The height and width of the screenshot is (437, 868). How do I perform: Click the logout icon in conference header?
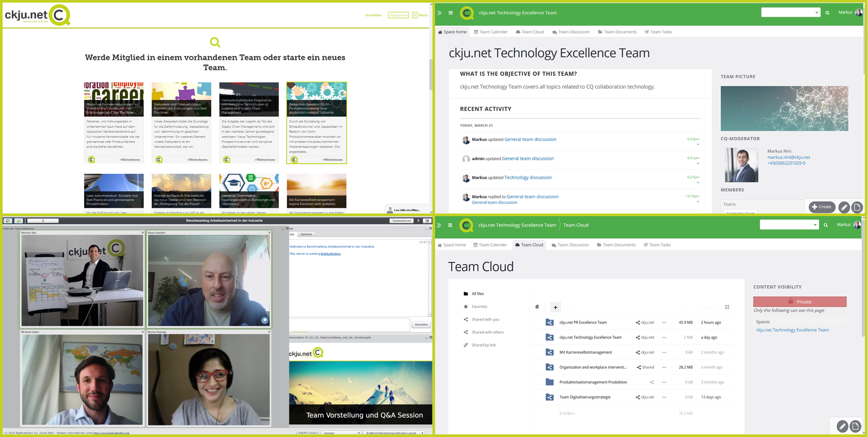[x=428, y=221]
